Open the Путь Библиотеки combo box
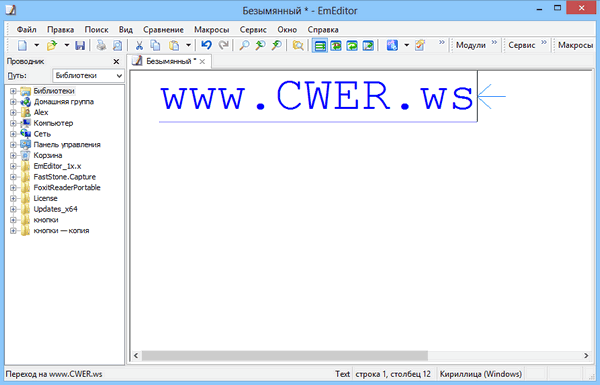Viewport: 600px width, 385px height. click(x=88, y=76)
